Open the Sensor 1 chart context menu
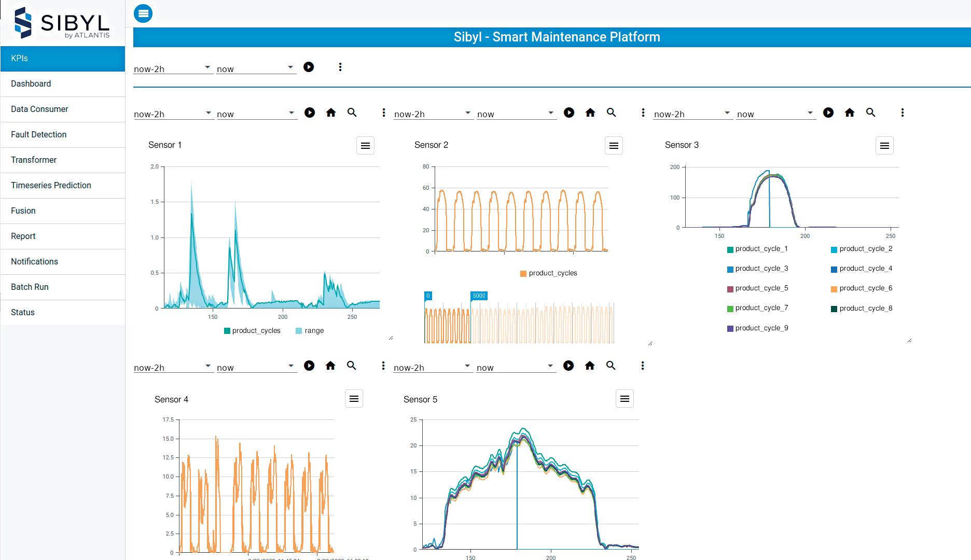971x560 pixels. point(365,146)
